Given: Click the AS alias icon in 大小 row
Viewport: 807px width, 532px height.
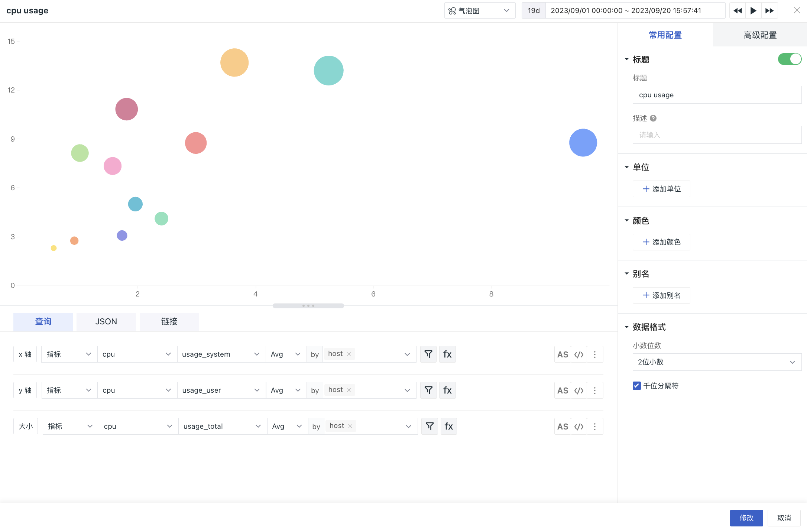Looking at the screenshot, I should coord(563,426).
